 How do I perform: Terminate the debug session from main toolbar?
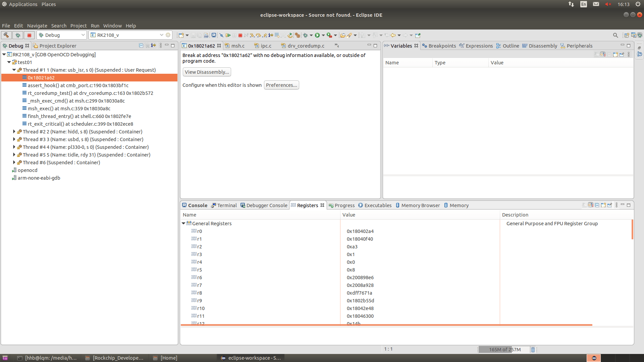pyautogui.click(x=240, y=35)
